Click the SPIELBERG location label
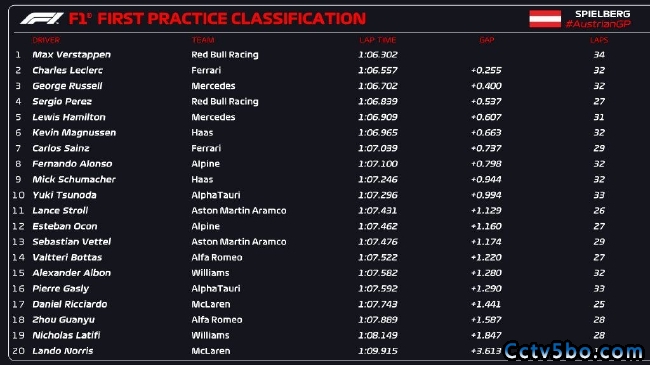Screen dimensions: 650x365 tap(602, 14)
